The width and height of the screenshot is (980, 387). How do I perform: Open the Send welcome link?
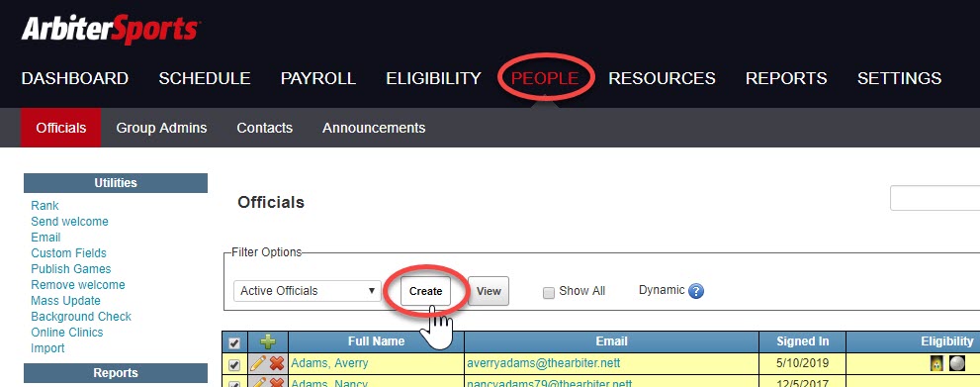pos(69,222)
